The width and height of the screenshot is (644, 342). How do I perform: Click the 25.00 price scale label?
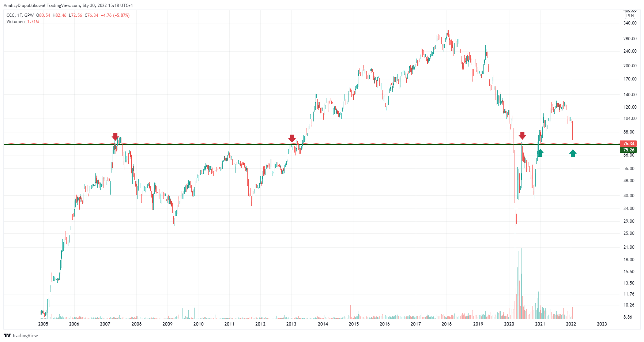(x=629, y=233)
